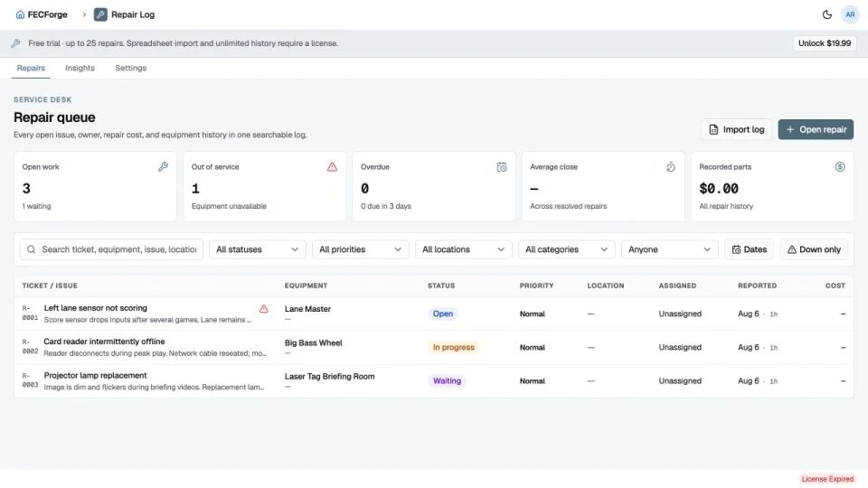The width and height of the screenshot is (868, 488).
Task: Click 'Laser Tag Briefing Room' equipment cell
Action: pos(329,377)
